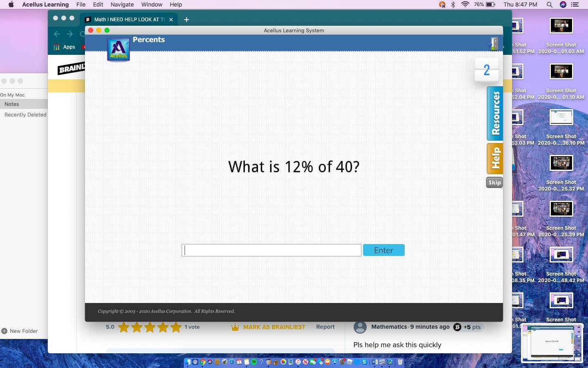The image size is (588, 368).
Task: Open the Trash from the Dock
Action: [x=400, y=362]
